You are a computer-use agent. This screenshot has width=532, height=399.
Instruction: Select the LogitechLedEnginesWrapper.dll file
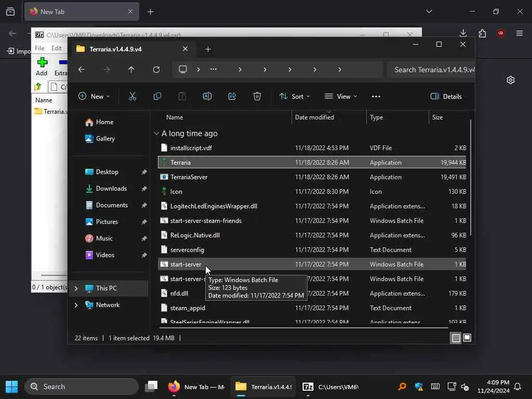pos(312,206)
